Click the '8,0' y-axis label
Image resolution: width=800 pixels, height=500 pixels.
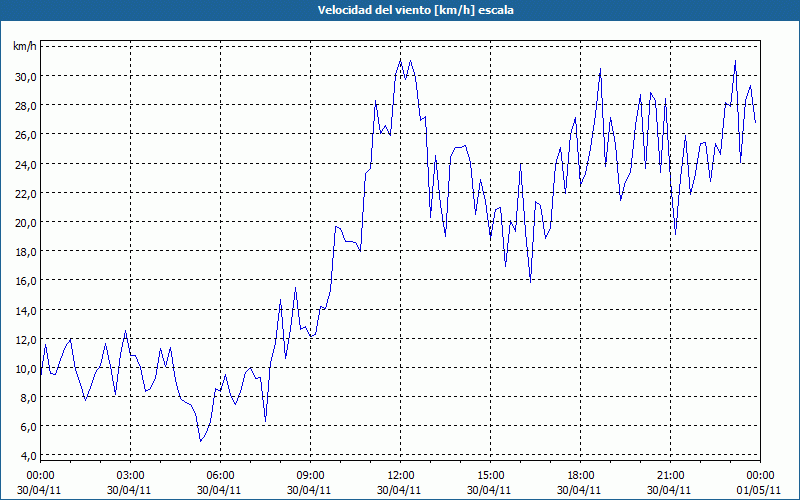[29, 397]
